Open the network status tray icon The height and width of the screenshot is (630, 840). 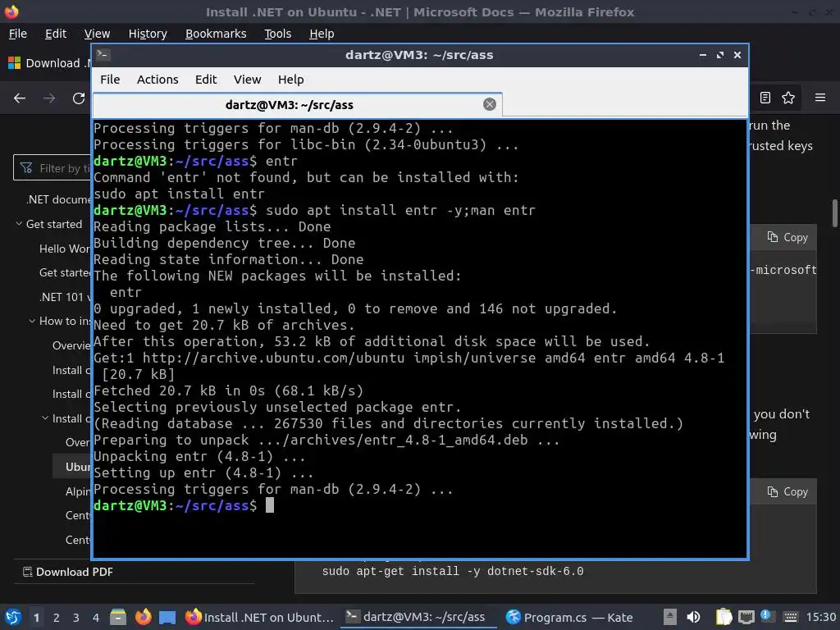click(x=746, y=617)
